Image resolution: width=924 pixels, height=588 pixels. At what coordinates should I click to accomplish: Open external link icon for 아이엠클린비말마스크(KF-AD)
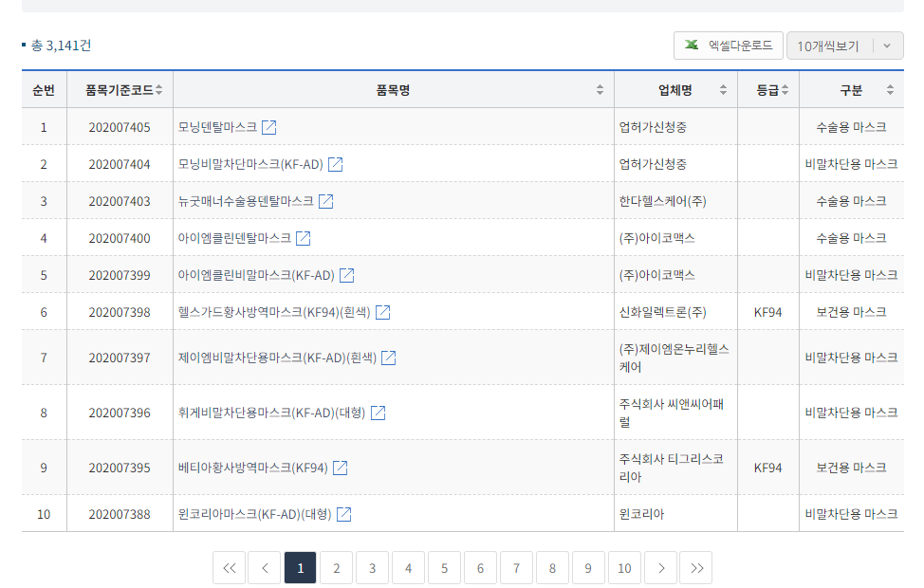[x=347, y=275]
